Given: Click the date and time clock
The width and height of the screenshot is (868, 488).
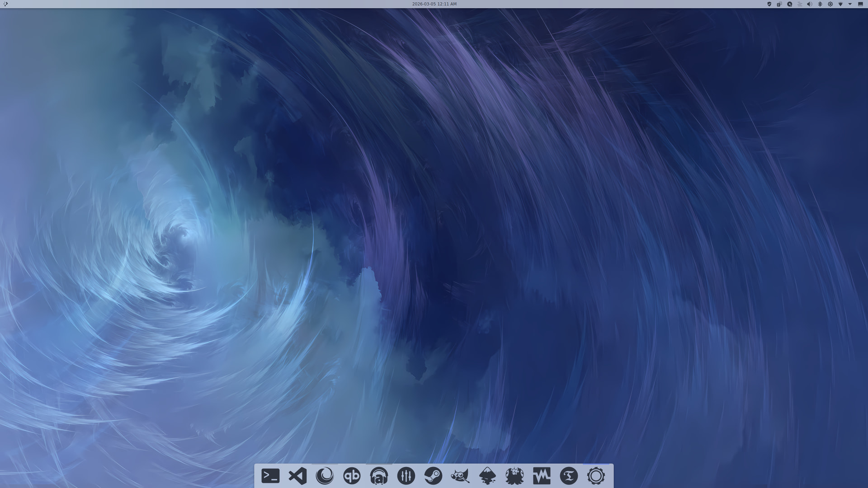Looking at the screenshot, I should tap(434, 4).
